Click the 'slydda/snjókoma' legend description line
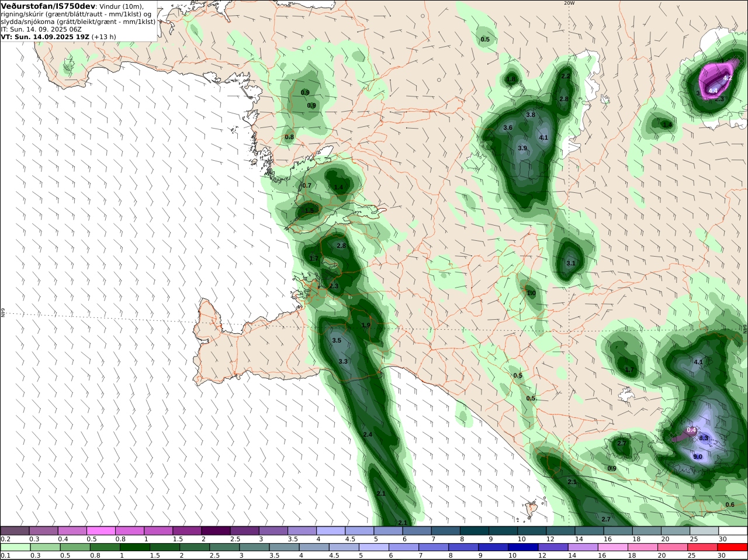The width and height of the screenshot is (748, 560). 78,22
